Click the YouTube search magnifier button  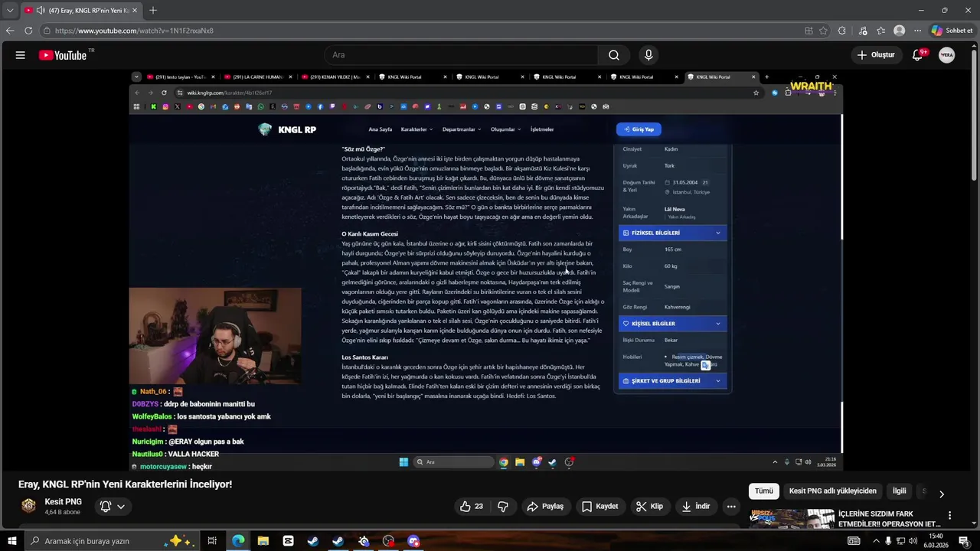(613, 55)
